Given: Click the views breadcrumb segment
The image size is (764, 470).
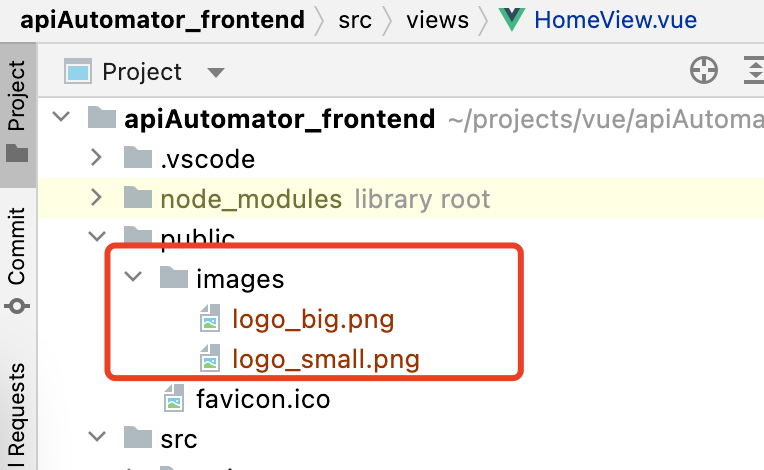Looking at the screenshot, I should [x=438, y=20].
